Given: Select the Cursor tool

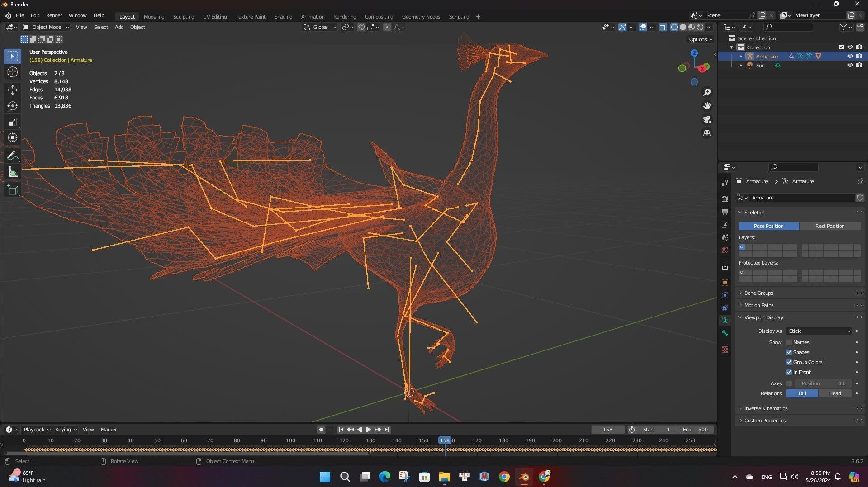Looking at the screenshot, I should [x=13, y=72].
